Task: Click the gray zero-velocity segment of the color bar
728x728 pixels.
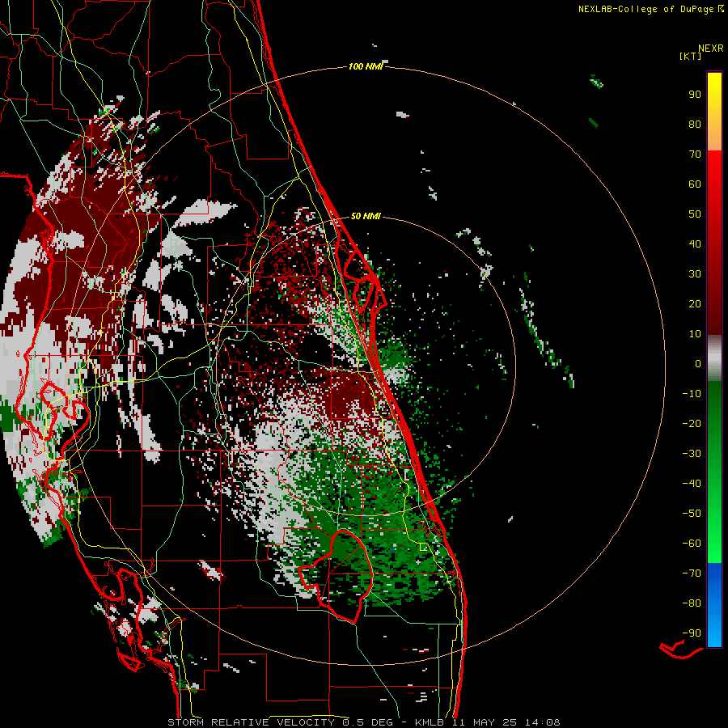Action: pos(714,358)
